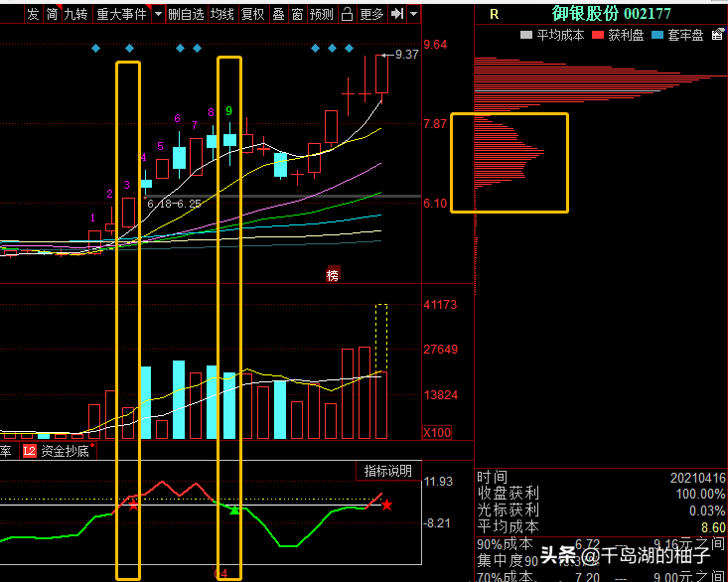Click the latest red candlestick near 9.37
The height and width of the screenshot is (582, 728).
tap(381, 76)
